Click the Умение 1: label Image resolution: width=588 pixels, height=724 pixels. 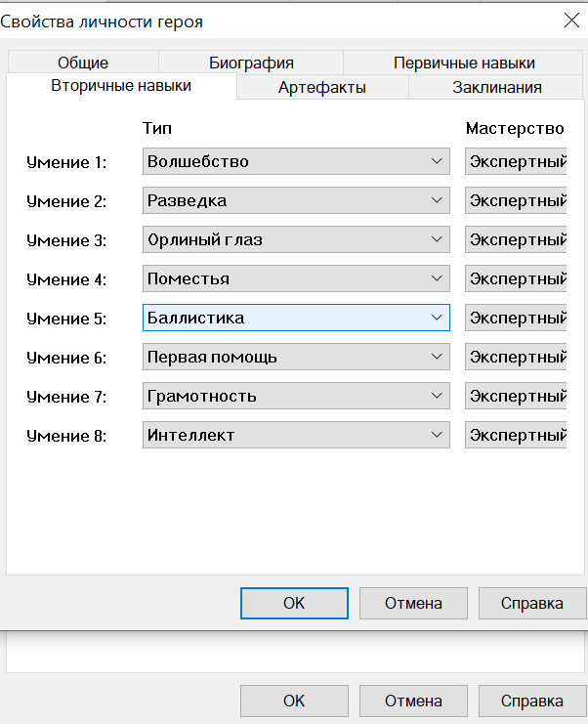[66, 162]
